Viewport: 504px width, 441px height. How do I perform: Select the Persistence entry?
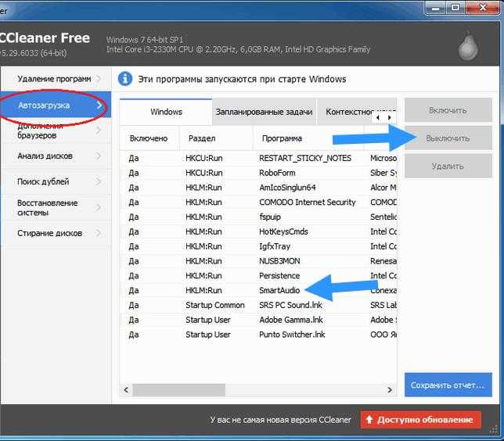tap(258, 276)
